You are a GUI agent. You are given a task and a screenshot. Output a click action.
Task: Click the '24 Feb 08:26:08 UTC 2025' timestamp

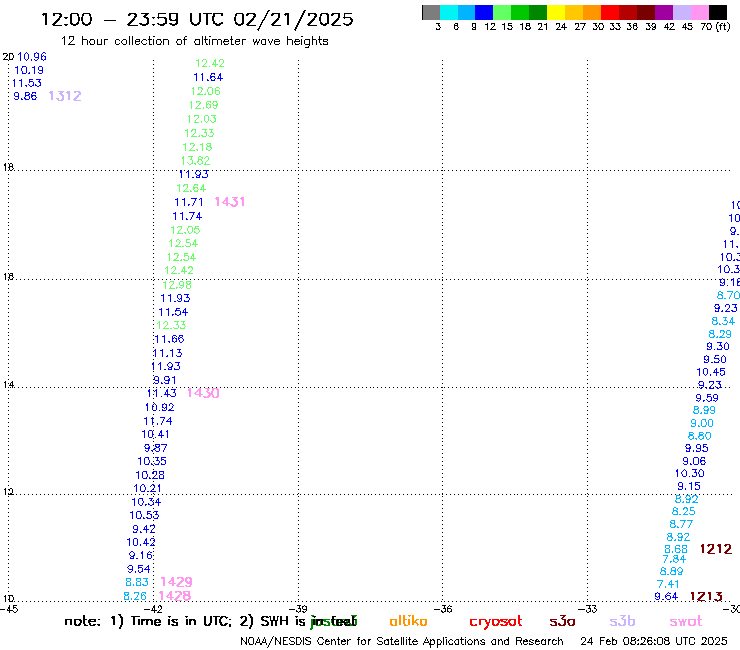654,641
